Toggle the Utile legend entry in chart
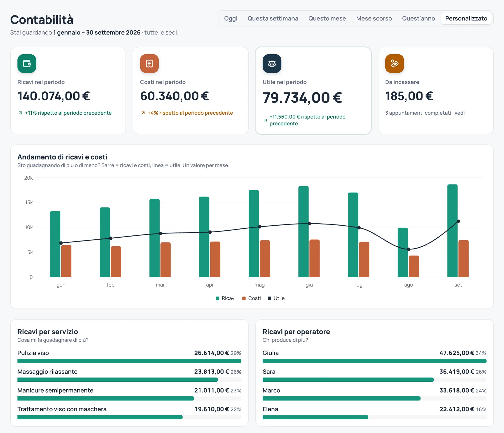The width and height of the screenshot is (504, 433). [x=276, y=298]
